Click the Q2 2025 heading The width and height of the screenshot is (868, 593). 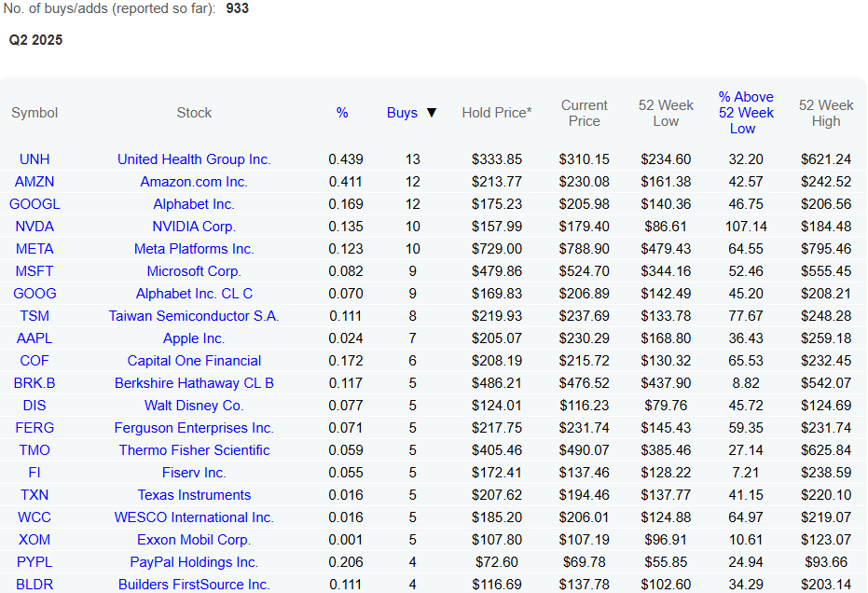coord(35,40)
